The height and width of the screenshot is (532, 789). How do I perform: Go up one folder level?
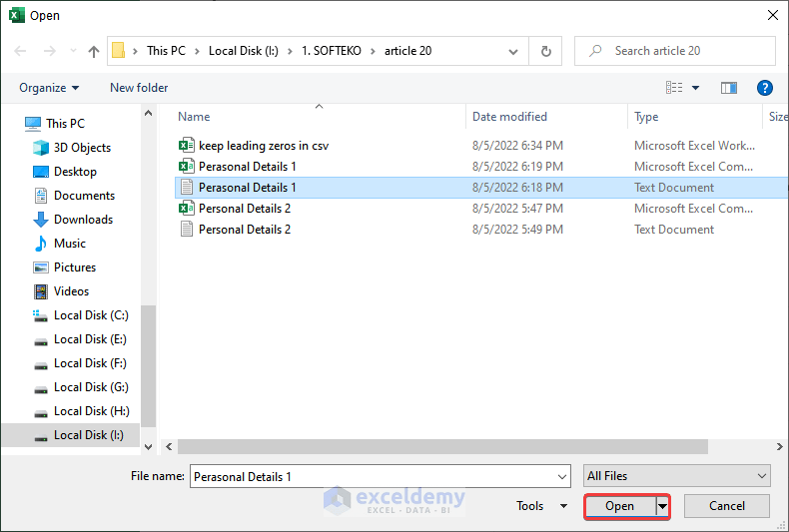click(94, 51)
